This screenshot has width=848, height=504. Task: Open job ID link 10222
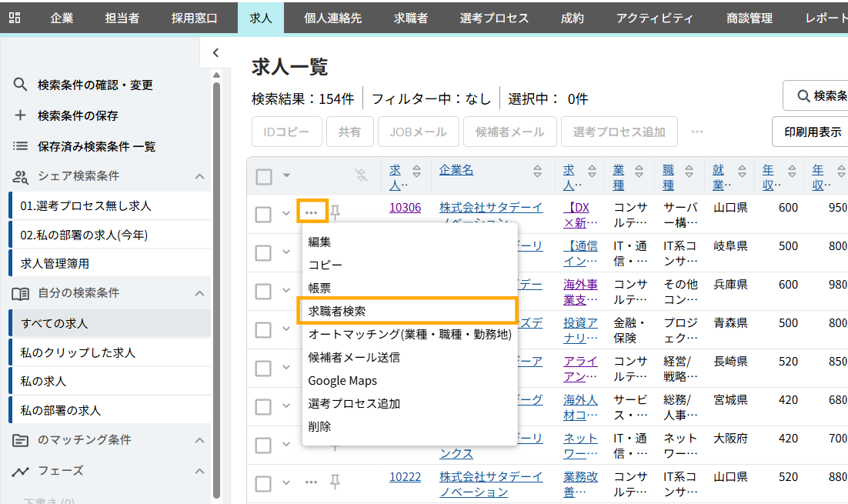(405, 476)
